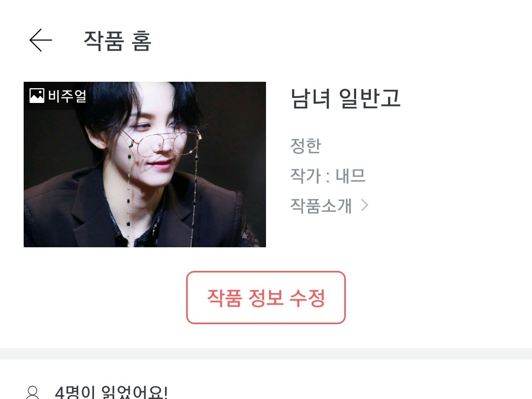Click the reader silhouette icon beside 4명이 읽었어요

coord(33,393)
